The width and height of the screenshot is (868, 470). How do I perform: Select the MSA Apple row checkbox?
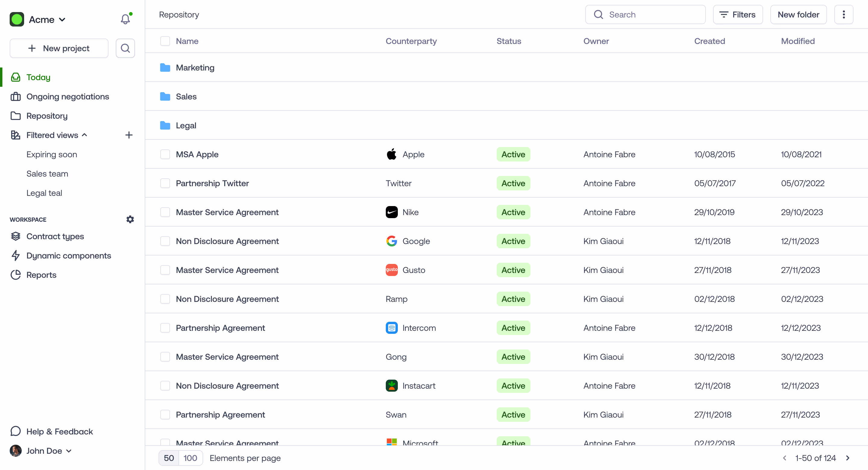click(165, 154)
